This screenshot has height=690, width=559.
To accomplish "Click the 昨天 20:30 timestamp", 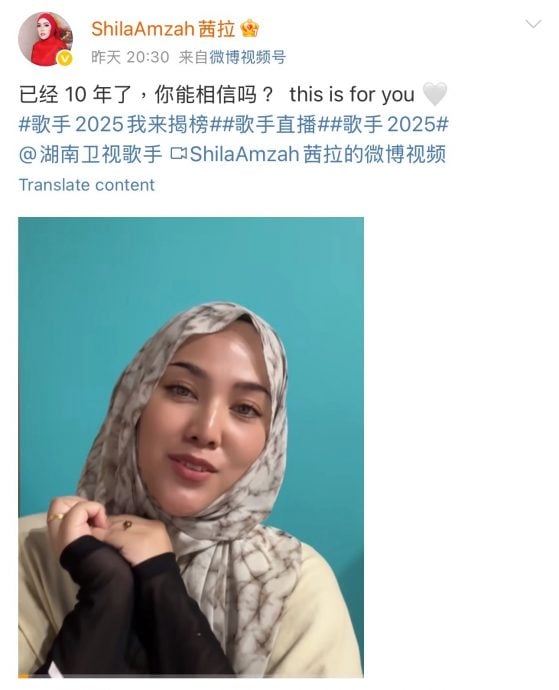I will point(130,57).
